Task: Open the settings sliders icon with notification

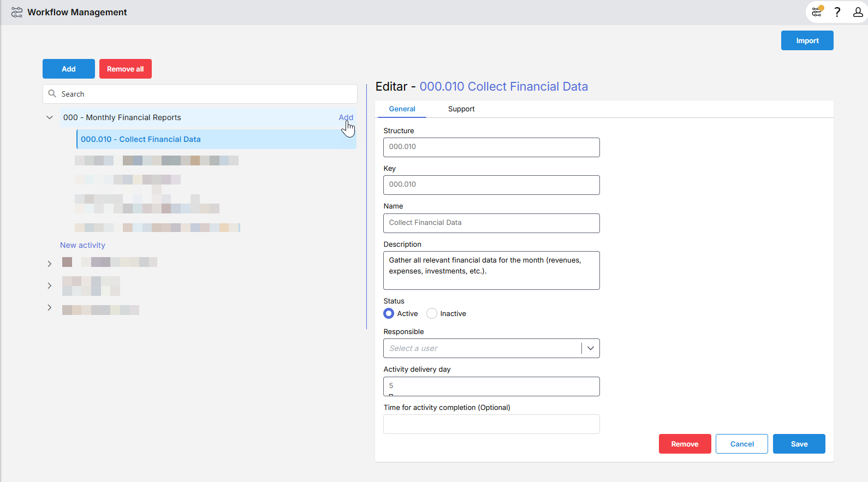Action: coord(817,12)
